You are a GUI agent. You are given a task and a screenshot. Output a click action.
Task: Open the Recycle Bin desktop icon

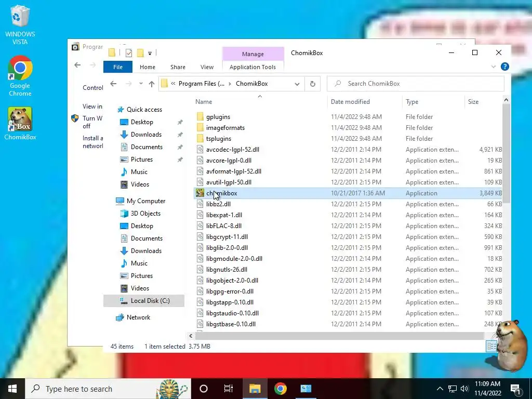point(20,24)
